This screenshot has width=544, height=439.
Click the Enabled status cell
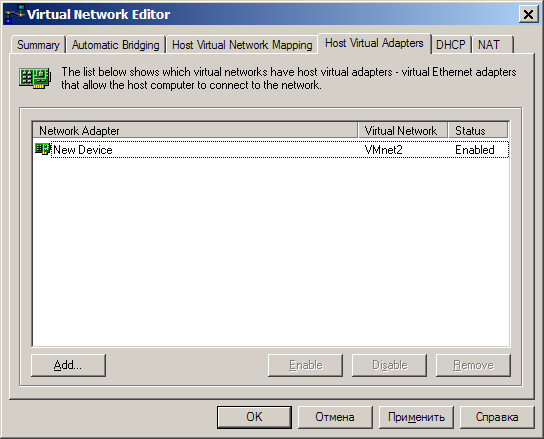[475, 150]
